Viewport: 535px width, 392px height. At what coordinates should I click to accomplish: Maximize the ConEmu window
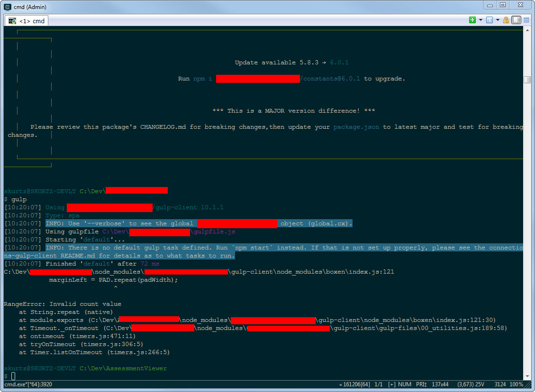(503, 5)
